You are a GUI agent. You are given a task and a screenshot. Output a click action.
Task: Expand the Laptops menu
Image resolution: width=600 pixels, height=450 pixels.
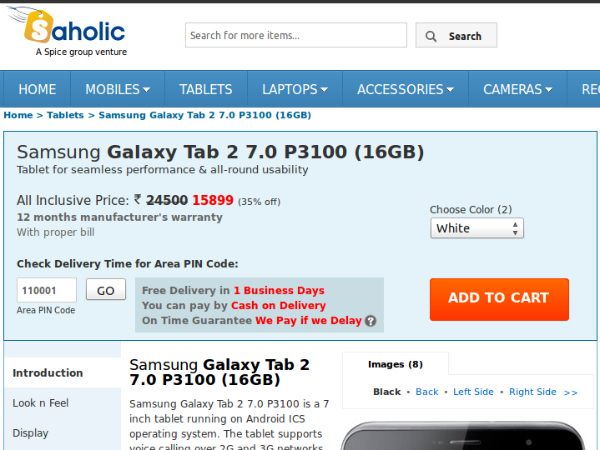(x=296, y=89)
